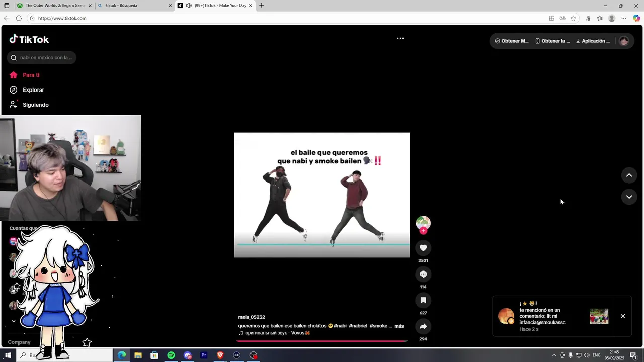Open the Windows notification center
The height and width of the screenshot is (362, 644).
[633, 355]
